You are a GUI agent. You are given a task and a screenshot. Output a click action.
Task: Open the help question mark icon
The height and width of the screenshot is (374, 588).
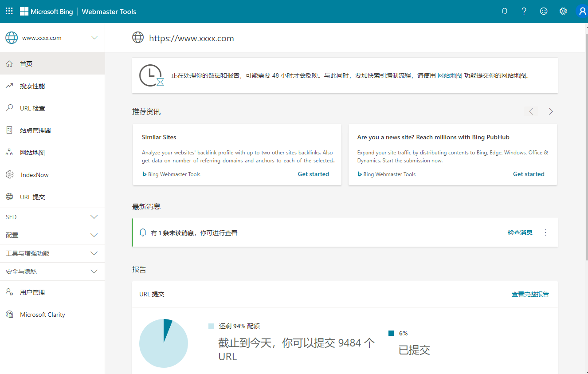pyautogui.click(x=524, y=12)
